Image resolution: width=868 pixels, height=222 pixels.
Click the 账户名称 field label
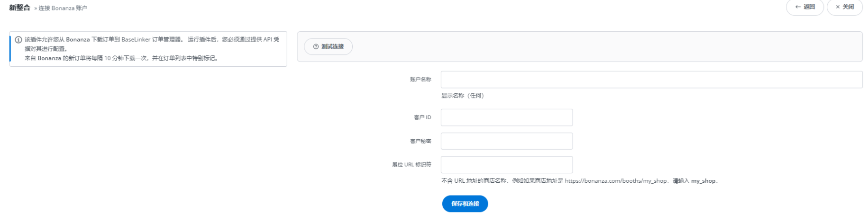(x=420, y=80)
